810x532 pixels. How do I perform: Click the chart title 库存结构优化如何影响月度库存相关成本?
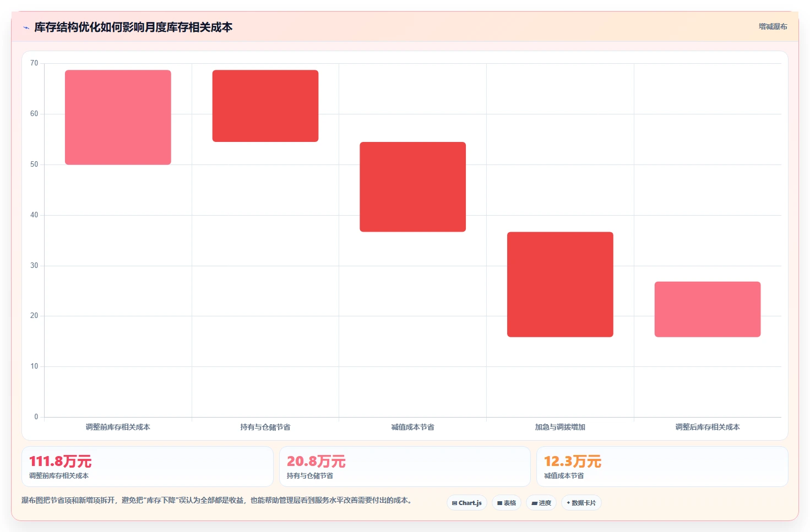133,28
